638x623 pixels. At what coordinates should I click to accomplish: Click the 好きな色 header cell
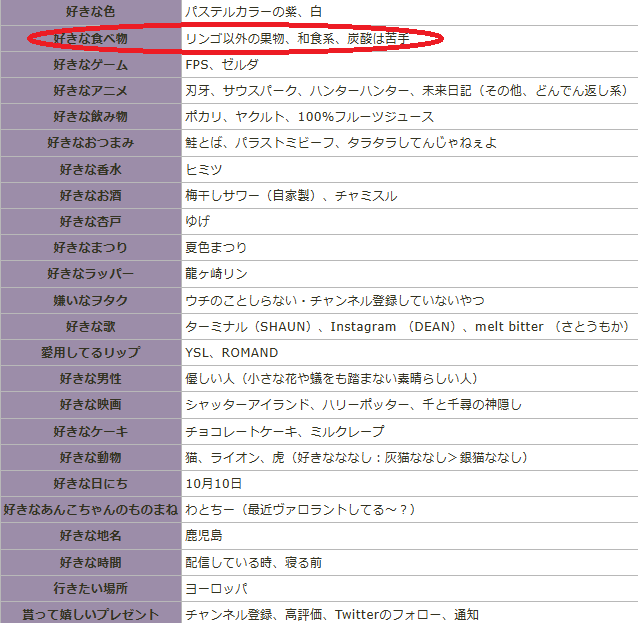pos(90,11)
